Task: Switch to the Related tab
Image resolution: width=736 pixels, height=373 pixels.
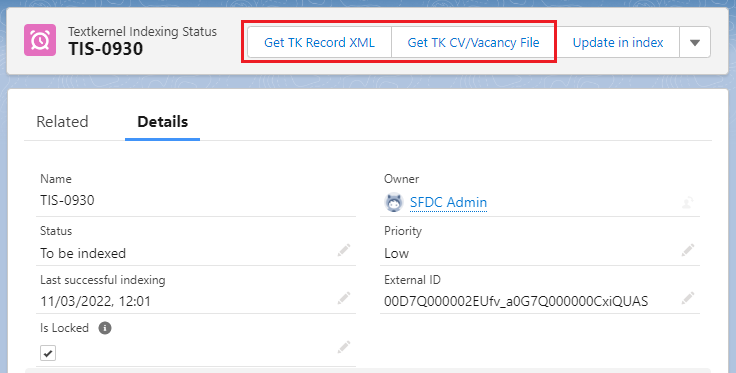Action: coord(62,122)
